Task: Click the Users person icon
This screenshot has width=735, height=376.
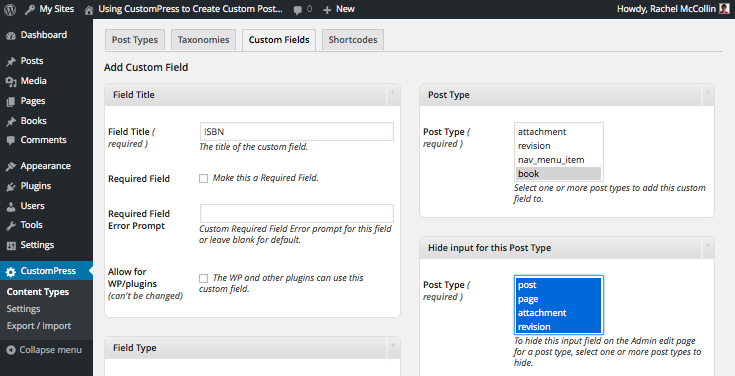Action: 11,206
